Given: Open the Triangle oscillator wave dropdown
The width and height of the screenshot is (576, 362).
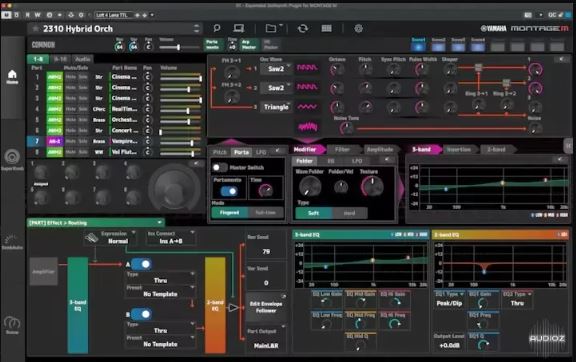Looking at the screenshot, I should (x=276, y=107).
